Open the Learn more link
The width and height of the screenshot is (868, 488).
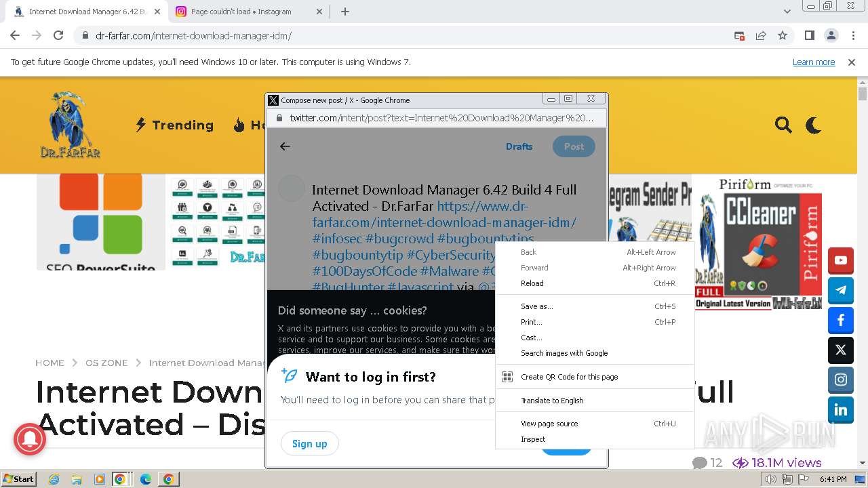click(814, 62)
